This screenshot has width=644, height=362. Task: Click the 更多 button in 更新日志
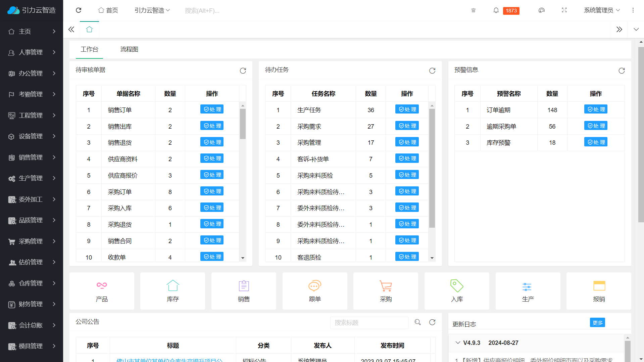click(597, 322)
